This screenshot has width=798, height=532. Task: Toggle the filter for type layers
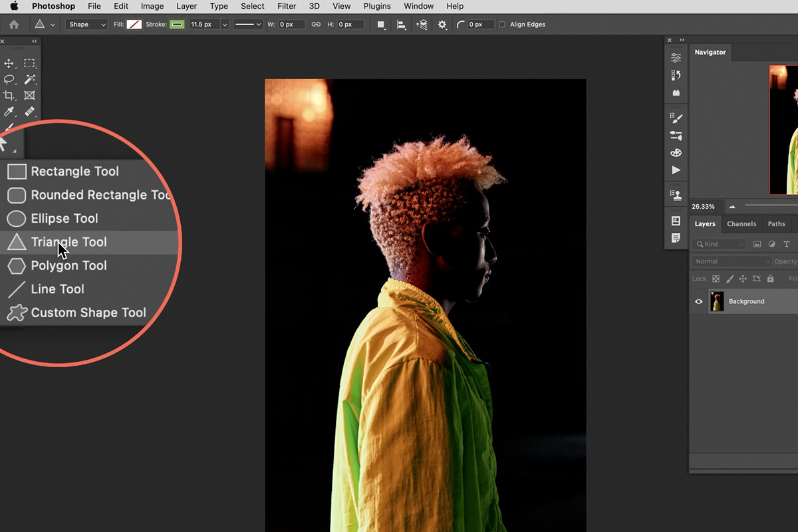(x=787, y=244)
